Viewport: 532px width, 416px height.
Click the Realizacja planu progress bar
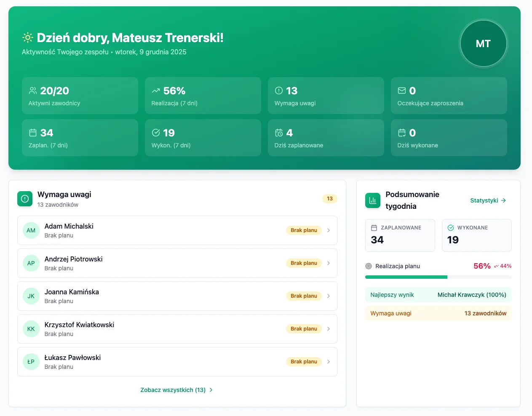[438, 277]
